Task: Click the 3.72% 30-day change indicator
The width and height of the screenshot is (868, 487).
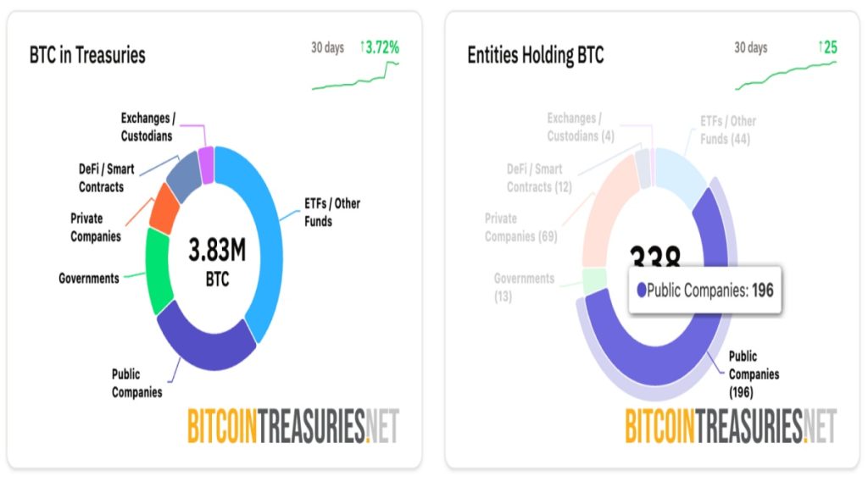Action: point(380,47)
